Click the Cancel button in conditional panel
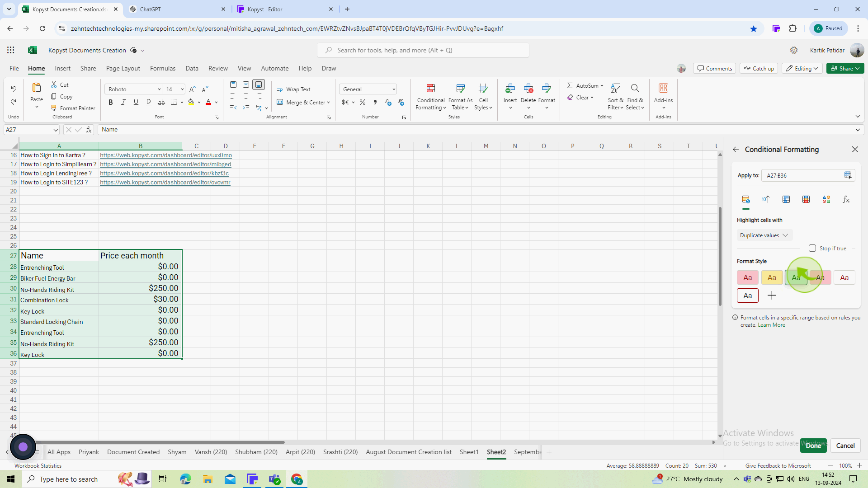This screenshot has width=868, height=488. 845,445
